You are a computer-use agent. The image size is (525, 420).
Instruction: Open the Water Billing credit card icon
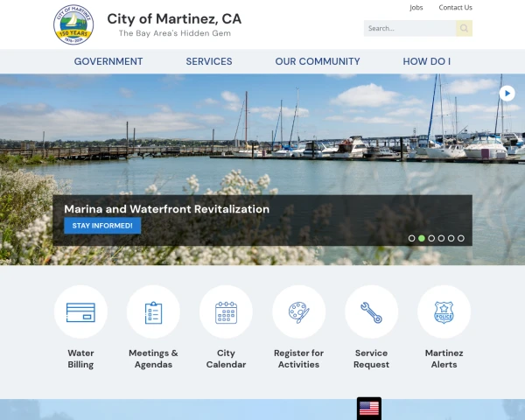click(x=80, y=312)
